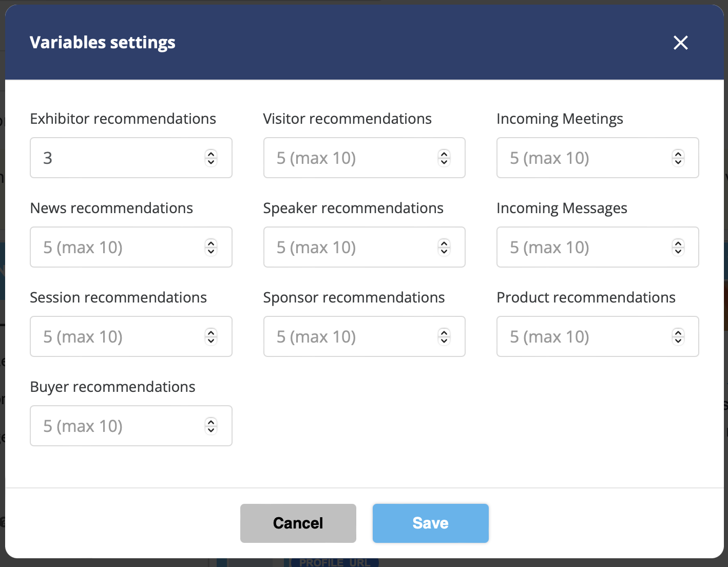Adjust Visitor recommendations using its stepper arrows
The width and height of the screenshot is (728, 567).
click(x=444, y=158)
